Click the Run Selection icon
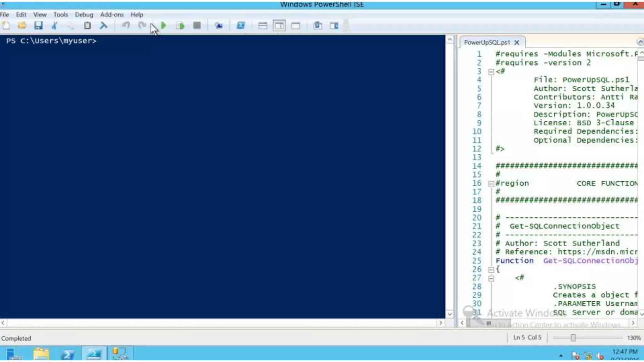 coord(180,25)
